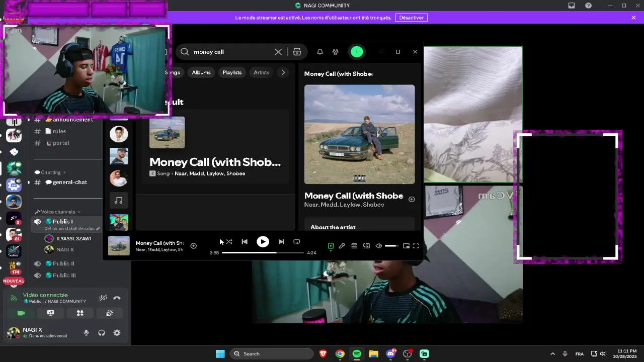Collapse the Chatting category

[50, 172]
